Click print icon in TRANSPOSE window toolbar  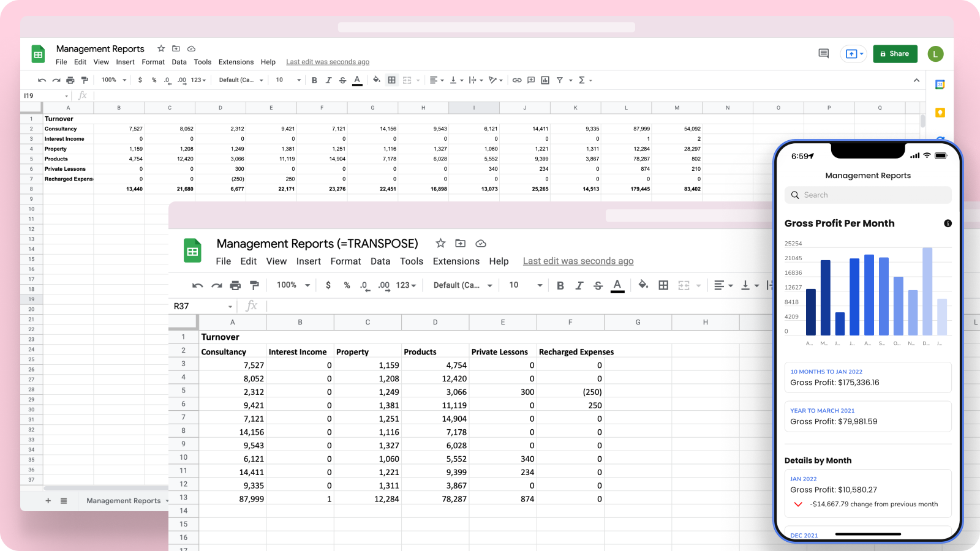[235, 285]
